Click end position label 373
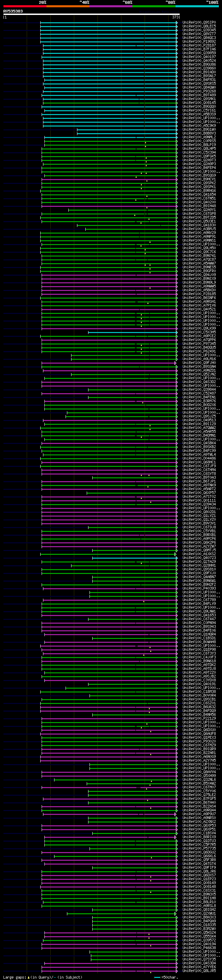Image resolution: width=222 pixels, height=980 pixels. click(175, 17)
